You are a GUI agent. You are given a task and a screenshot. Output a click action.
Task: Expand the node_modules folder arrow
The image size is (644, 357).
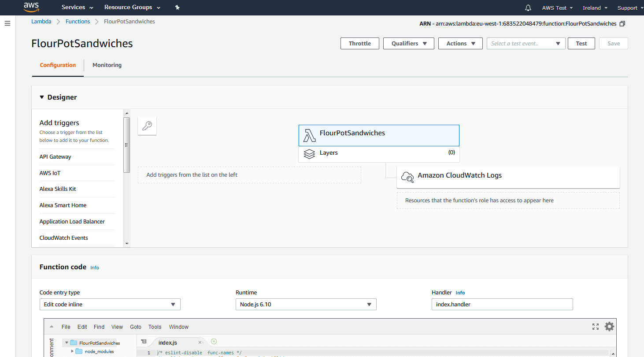tap(73, 351)
